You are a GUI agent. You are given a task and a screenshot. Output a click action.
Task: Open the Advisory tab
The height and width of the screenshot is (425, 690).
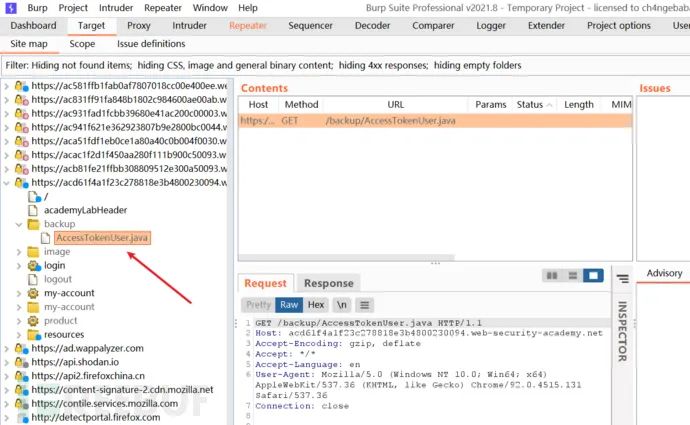664,273
